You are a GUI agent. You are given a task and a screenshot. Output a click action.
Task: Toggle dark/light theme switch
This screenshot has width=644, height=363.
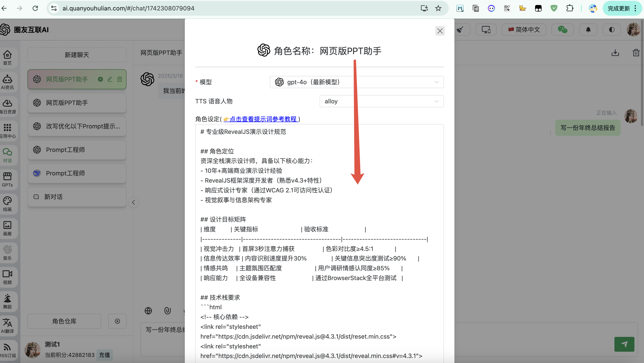pyautogui.click(x=612, y=30)
